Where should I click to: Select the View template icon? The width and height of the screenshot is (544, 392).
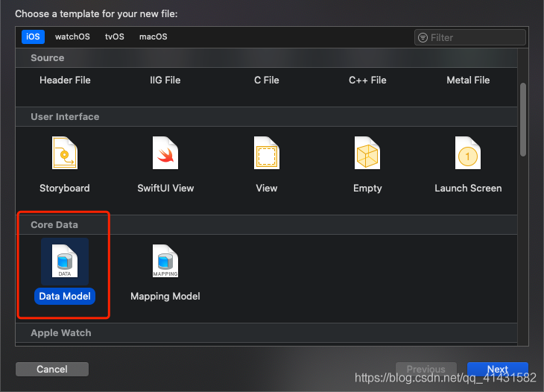click(x=267, y=153)
